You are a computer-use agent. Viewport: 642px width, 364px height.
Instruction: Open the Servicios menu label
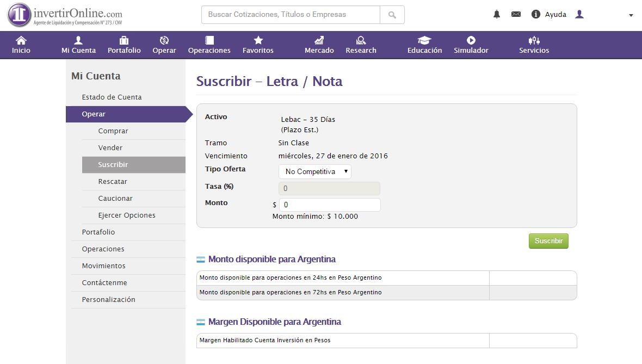pos(534,51)
